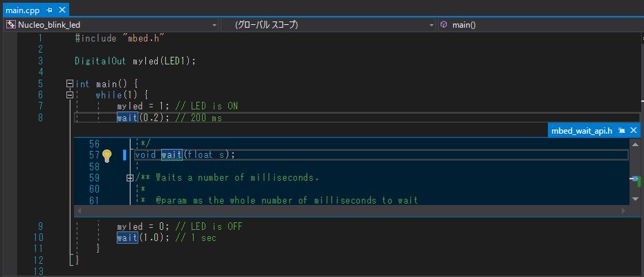Click the // LED is ON comment
This screenshot has height=277, width=644.
point(207,107)
